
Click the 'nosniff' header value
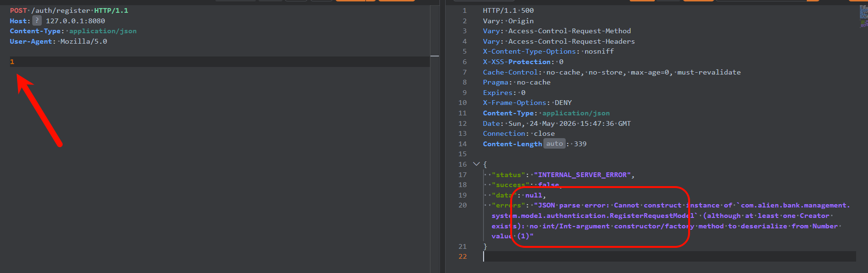click(x=599, y=51)
